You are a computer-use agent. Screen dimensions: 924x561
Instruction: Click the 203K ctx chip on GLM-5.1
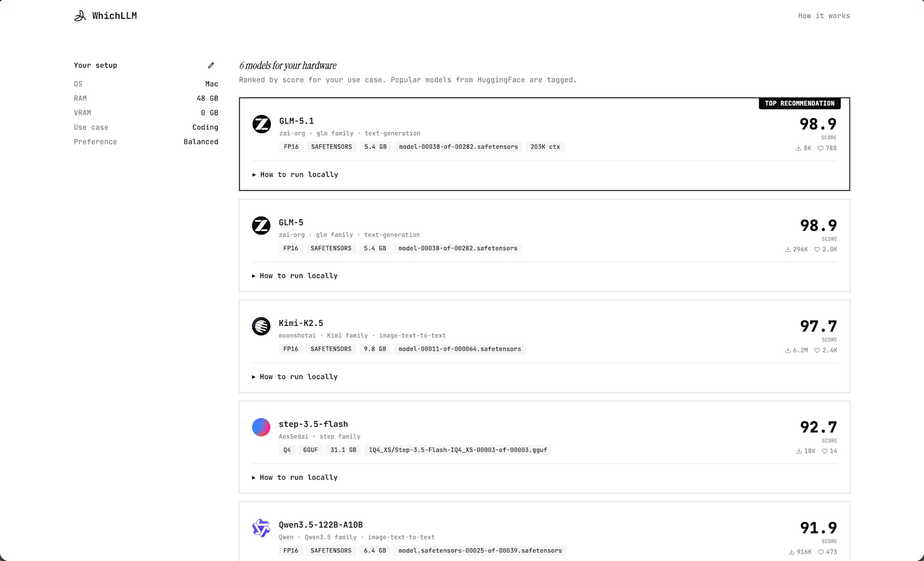point(545,147)
